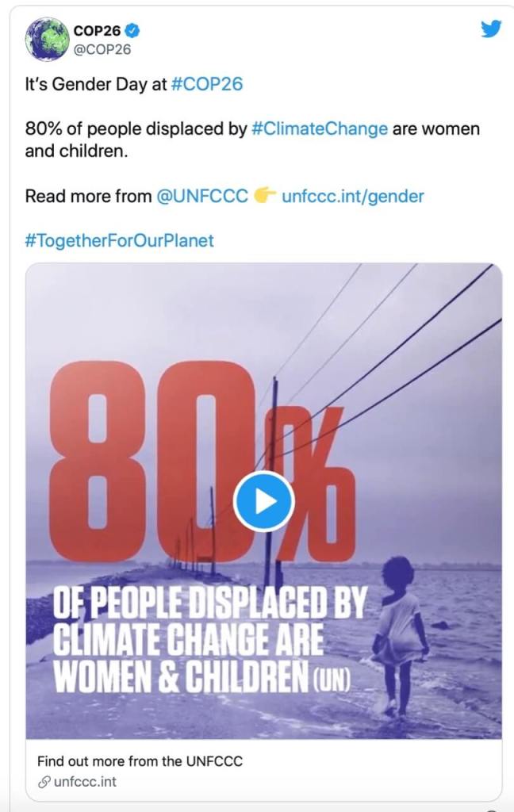The height and width of the screenshot is (812, 514).
Task: Visit the @UNFCCC mention
Action: tap(202, 196)
